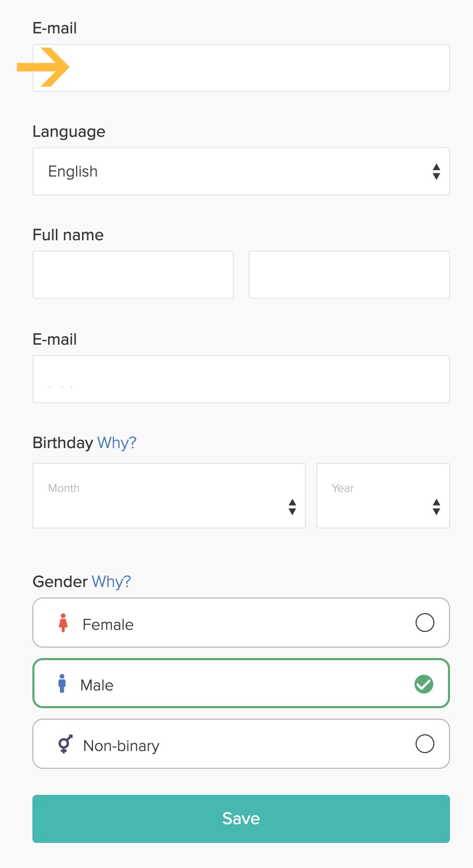Image resolution: width=473 pixels, height=868 pixels.
Task: Open the Why? link beside Gender
Action: 111,582
